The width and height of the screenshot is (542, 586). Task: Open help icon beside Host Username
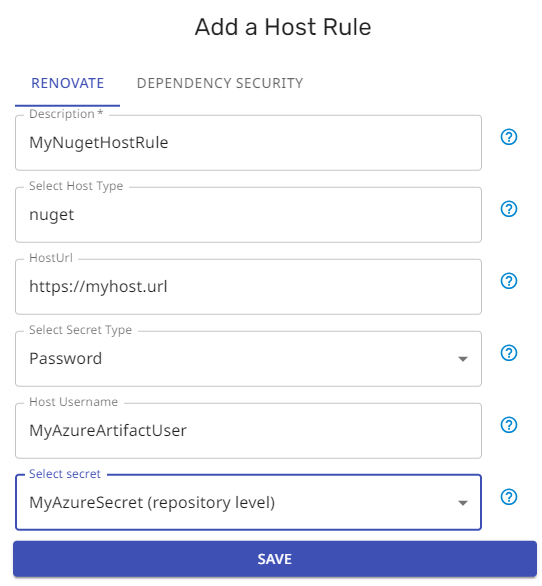pyautogui.click(x=509, y=425)
